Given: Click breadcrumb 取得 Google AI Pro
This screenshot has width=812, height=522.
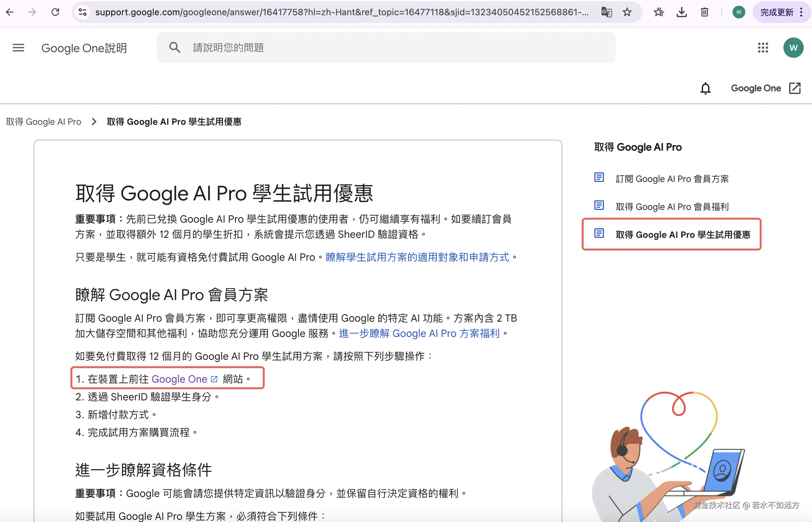Looking at the screenshot, I should [x=44, y=122].
